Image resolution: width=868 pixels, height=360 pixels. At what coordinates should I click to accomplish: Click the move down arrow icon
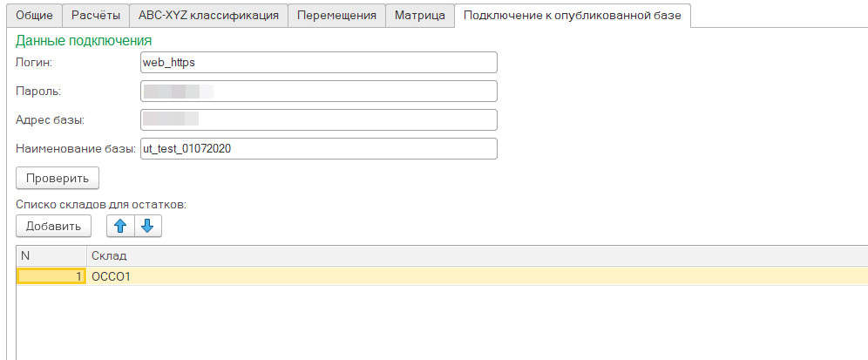click(x=147, y=226)
